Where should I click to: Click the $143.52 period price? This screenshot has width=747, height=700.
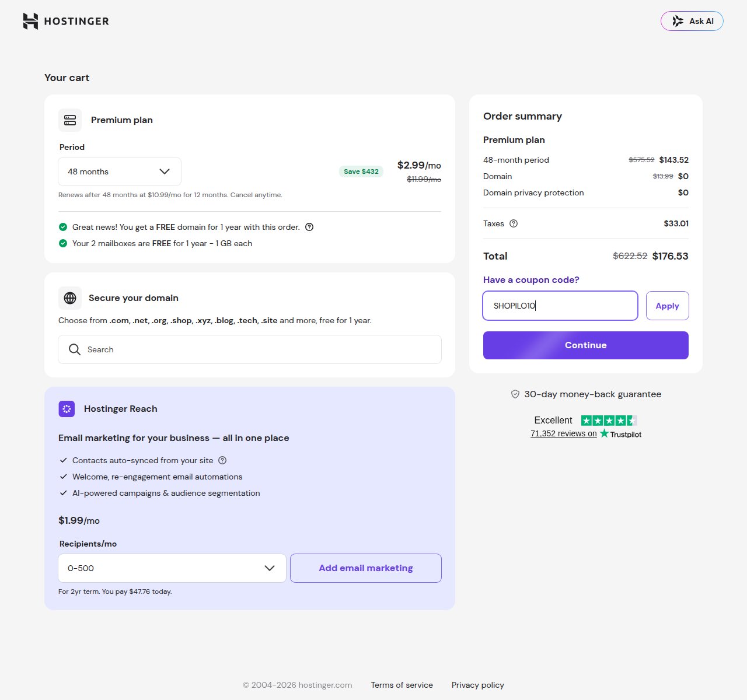[x=674, y=160]
